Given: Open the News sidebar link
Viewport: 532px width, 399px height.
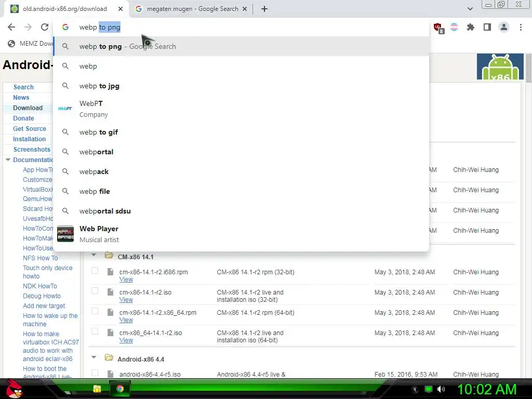Looking at the screenshot, I should (21, 97).
